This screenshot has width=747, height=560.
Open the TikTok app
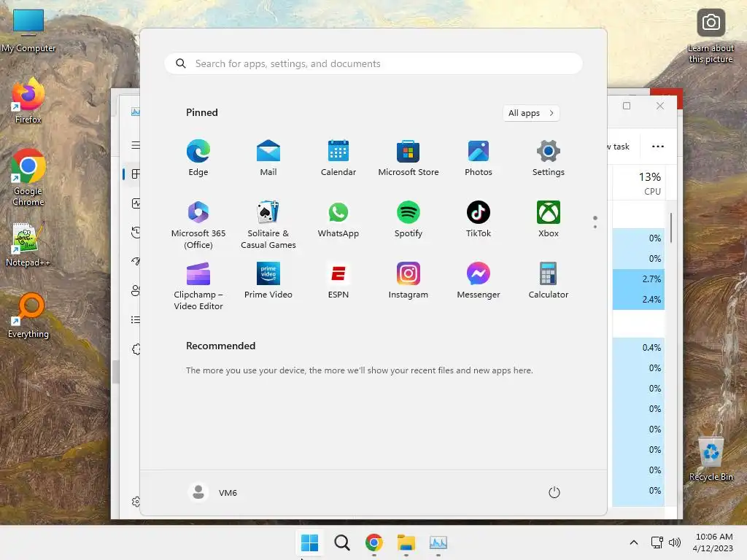point(479,219)
